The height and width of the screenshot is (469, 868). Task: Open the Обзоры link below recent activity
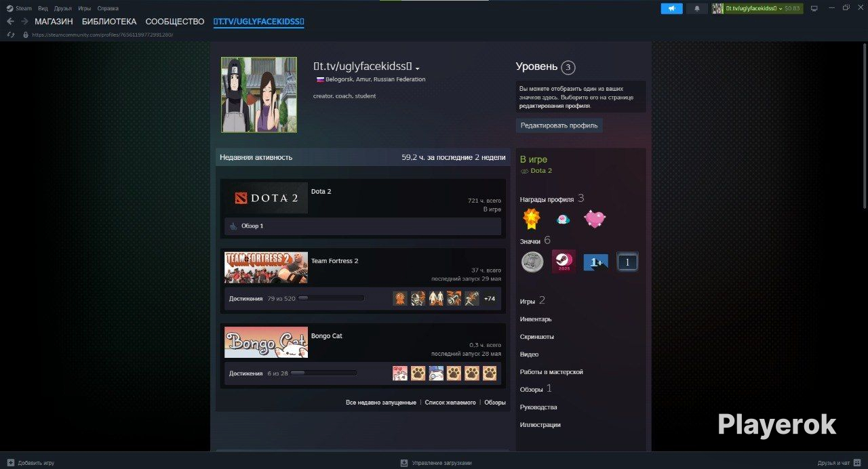pyautogui.click(x=495, y=403)
